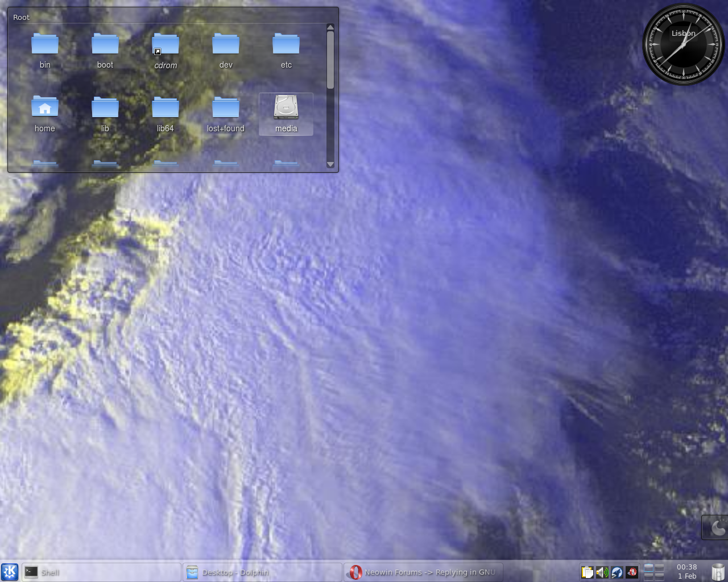Open the Trash bin in the panel

pyautogui.click(x=718, y=572)
